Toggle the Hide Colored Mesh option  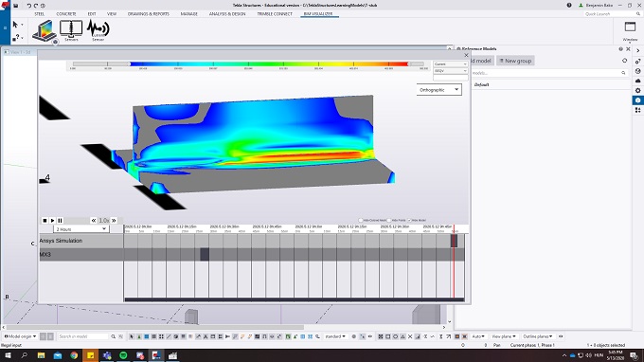pyautogui.click(x=361, y=220)
